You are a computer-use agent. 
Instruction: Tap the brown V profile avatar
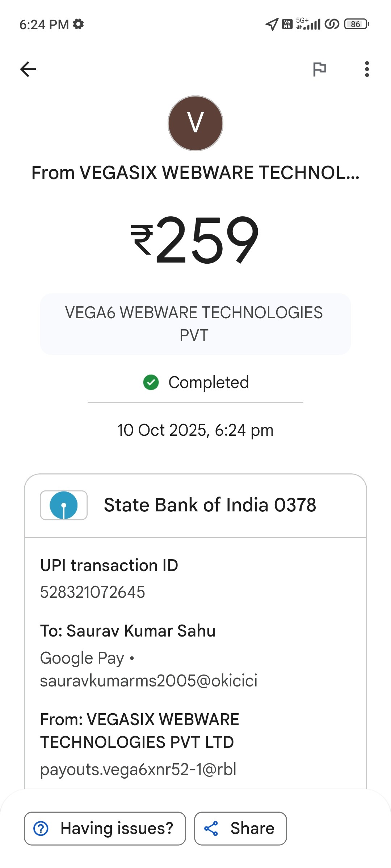[x=195, y=123]
